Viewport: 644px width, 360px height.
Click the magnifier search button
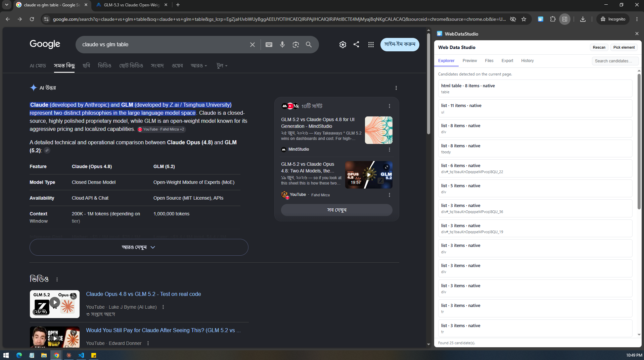309,45
